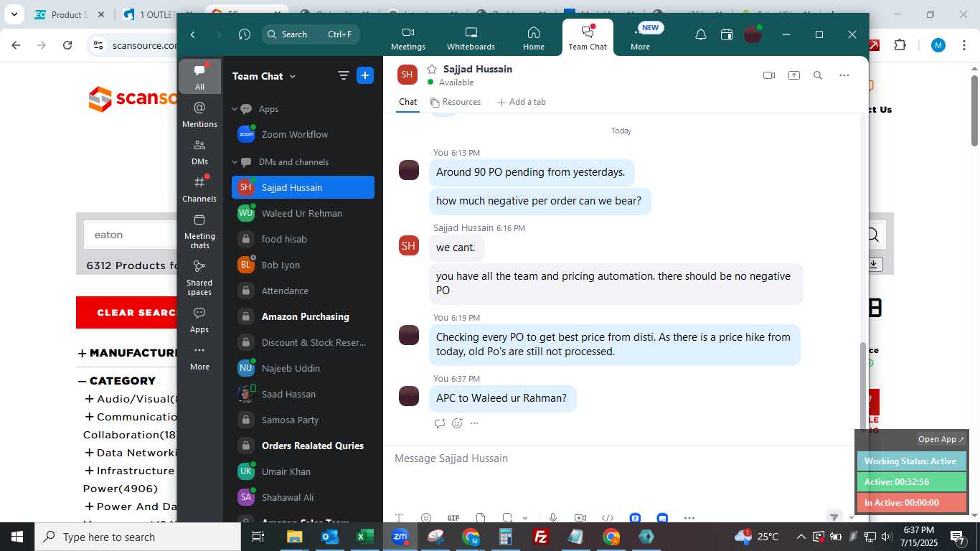Click the share screen icon in chat header
This screenshot has width=980, height=551.
click(793, 75)
